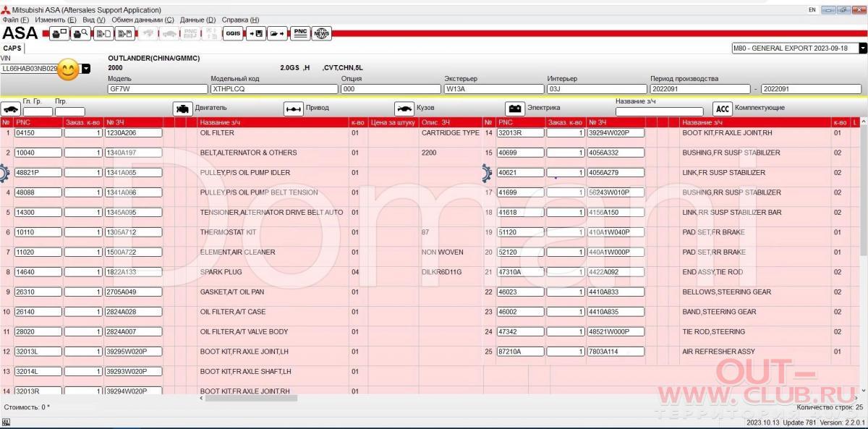Click the first document copy toolbar icon
The image size is (868, 429).
click(x=103, y=33)
